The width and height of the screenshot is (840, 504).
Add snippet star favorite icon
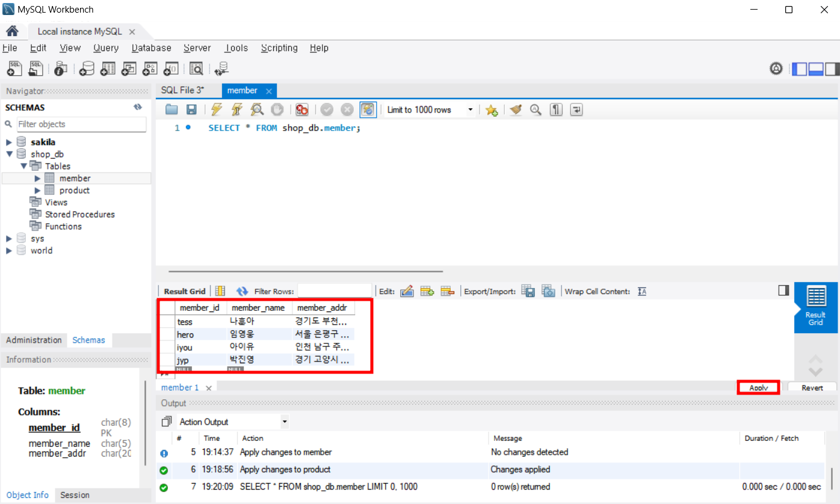click(492, 109)
